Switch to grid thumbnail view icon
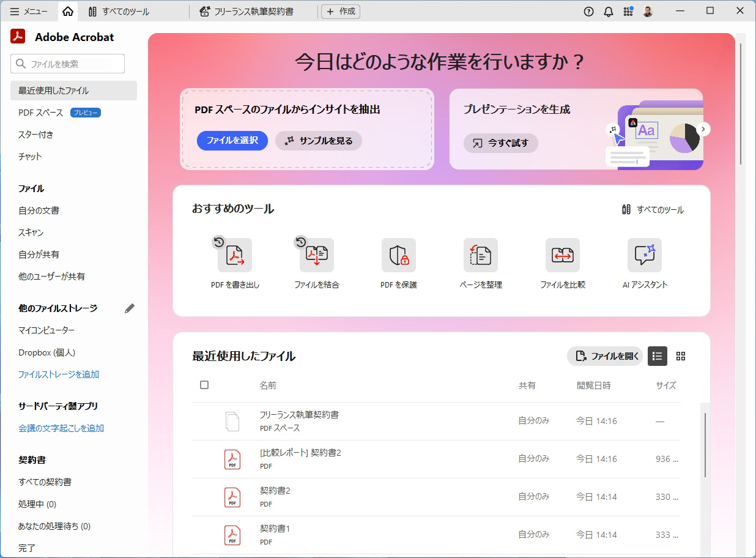 pyautogui.click(x=681, y=356)
